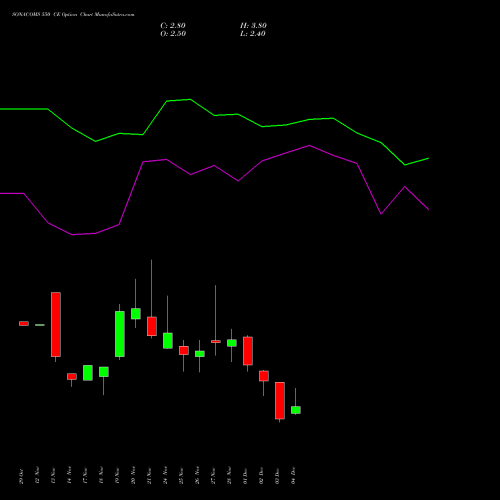Click the 18 Nov date label

(x=101, y=475)
